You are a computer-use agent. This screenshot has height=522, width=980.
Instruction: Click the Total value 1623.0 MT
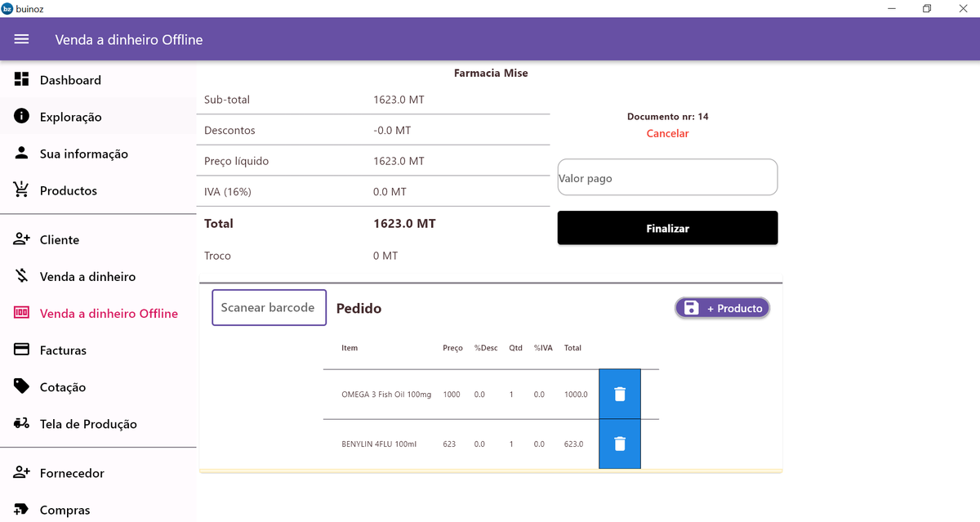tap(404, 223)
